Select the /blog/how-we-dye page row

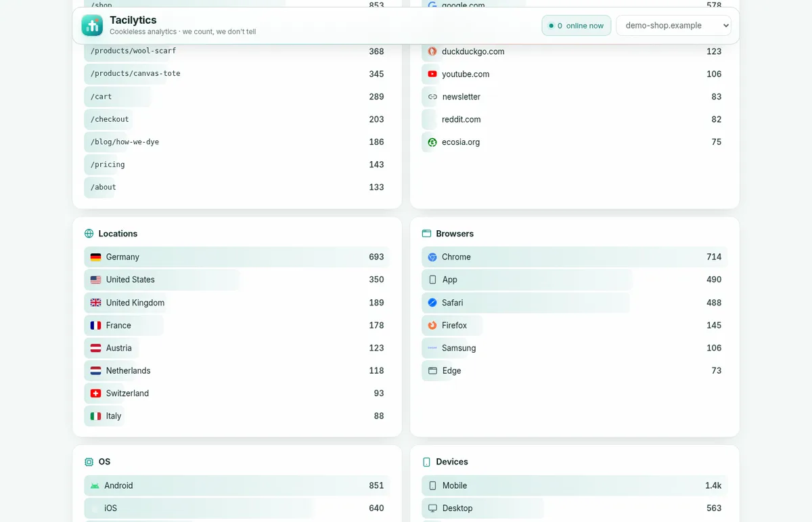pos(237,142)
